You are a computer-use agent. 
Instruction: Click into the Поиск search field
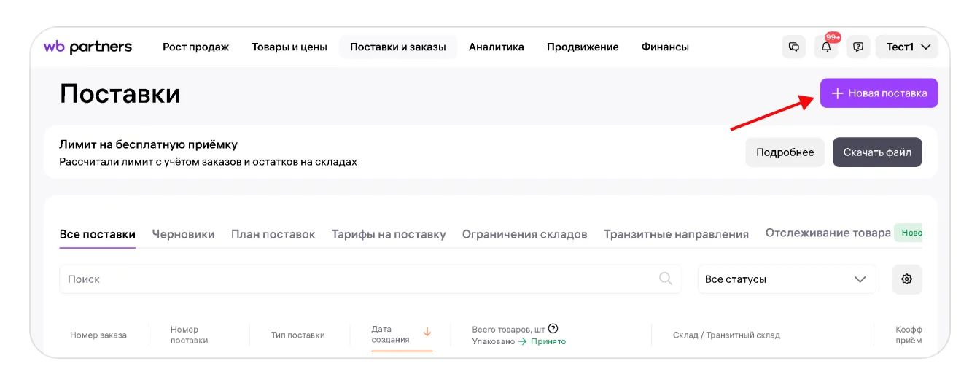[357, 279]
